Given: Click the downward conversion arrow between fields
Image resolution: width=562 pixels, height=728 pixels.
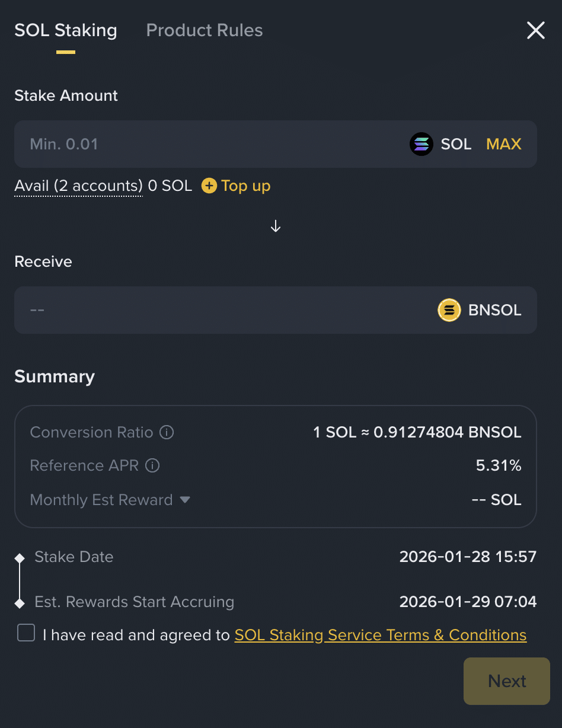Looking at the screenshot, I should [x=275, y=226].
